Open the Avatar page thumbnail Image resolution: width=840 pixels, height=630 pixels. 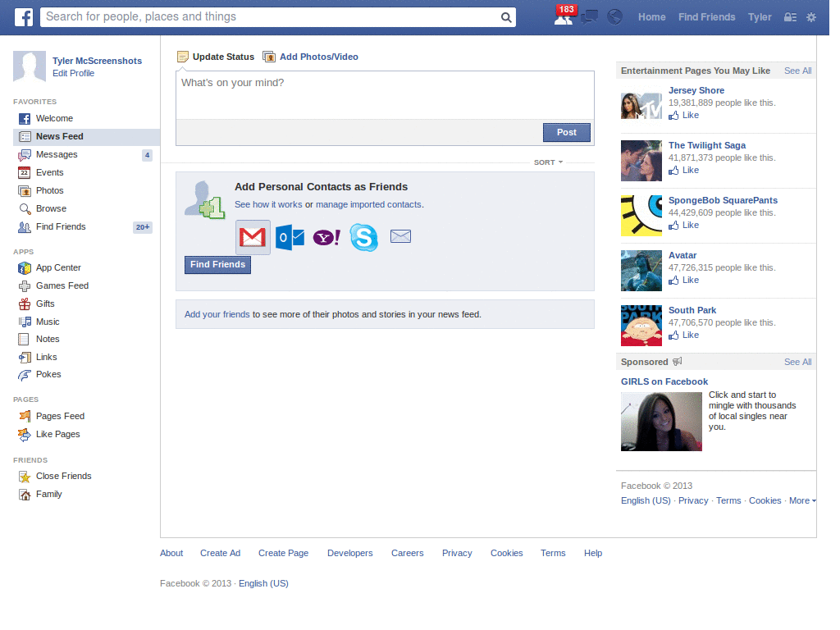641,271
